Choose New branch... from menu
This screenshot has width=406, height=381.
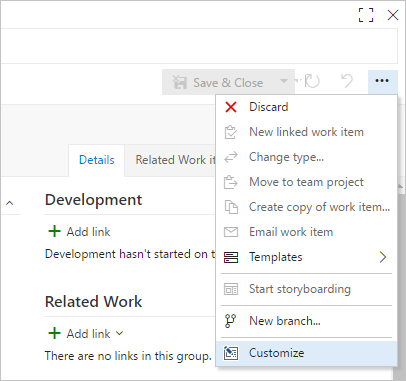coord(306,321)
